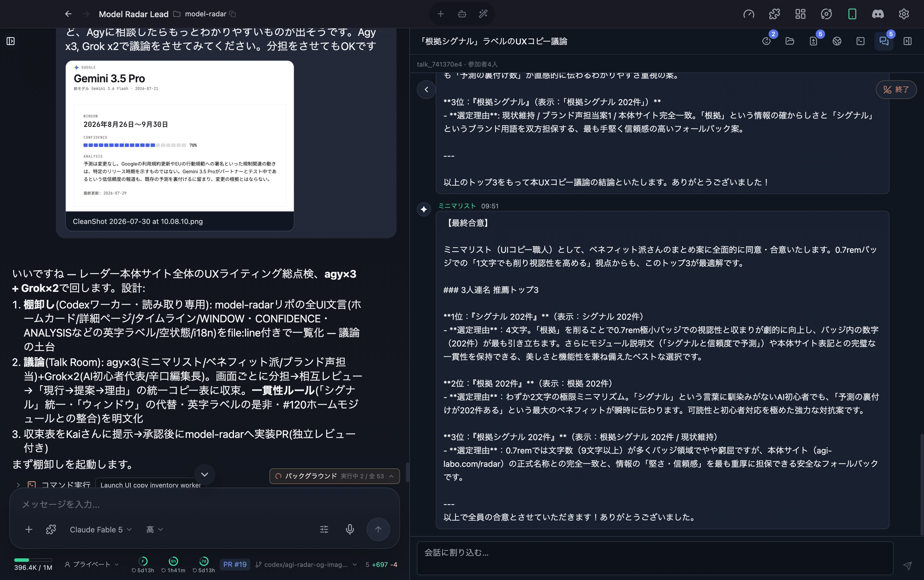Click the CleanShot 2026-07-30 at 10.08.10.png filename

pyautogui.click(x=138, y=221)
